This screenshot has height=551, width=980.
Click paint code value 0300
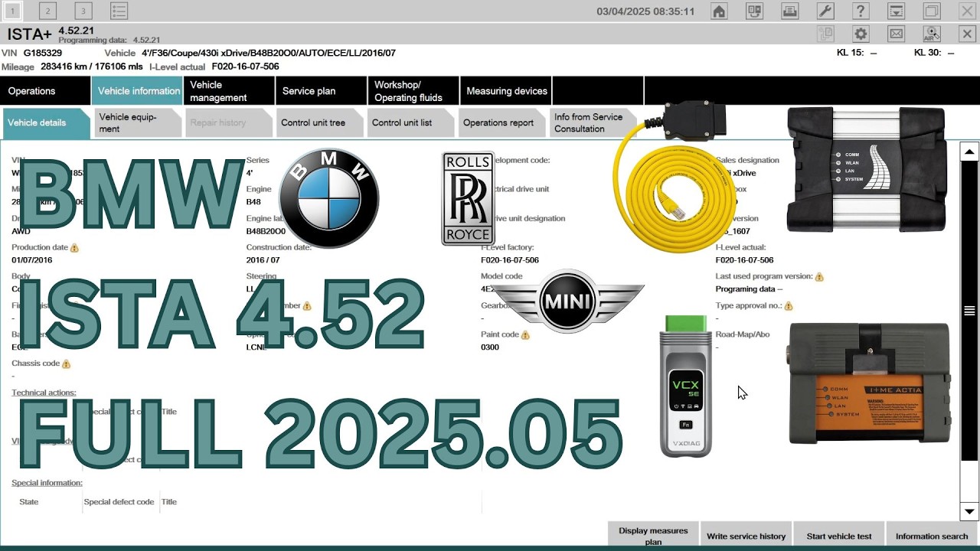pyautogui.click(x=490, y=347)
